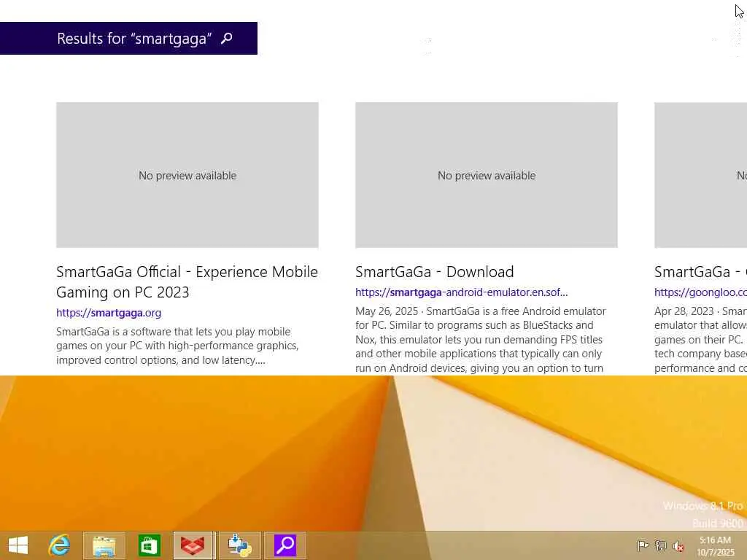This screenshot has width=747, height=560.
Task: Click the muted volume speaker icon
Action: pyautogui.click(x=678, y=546)
